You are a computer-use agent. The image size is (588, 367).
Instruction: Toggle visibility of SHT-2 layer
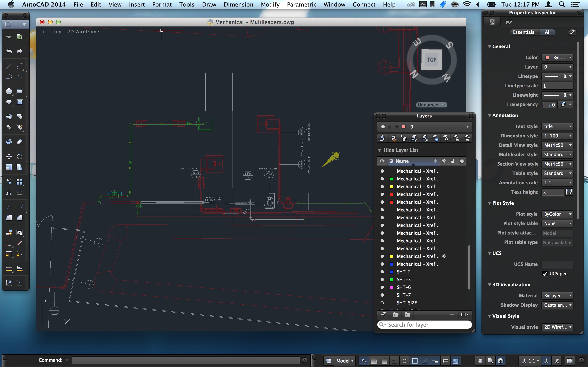(382, 271)
